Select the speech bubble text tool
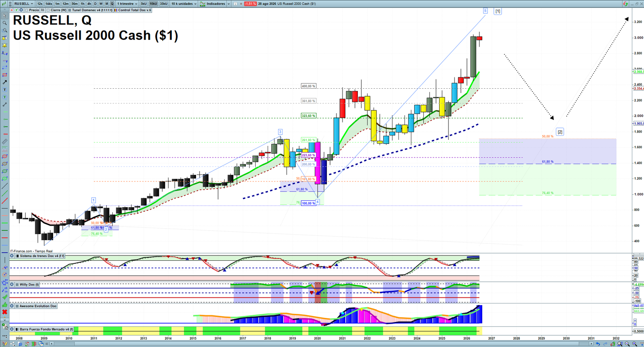644x347 pixels. point(5,97)
